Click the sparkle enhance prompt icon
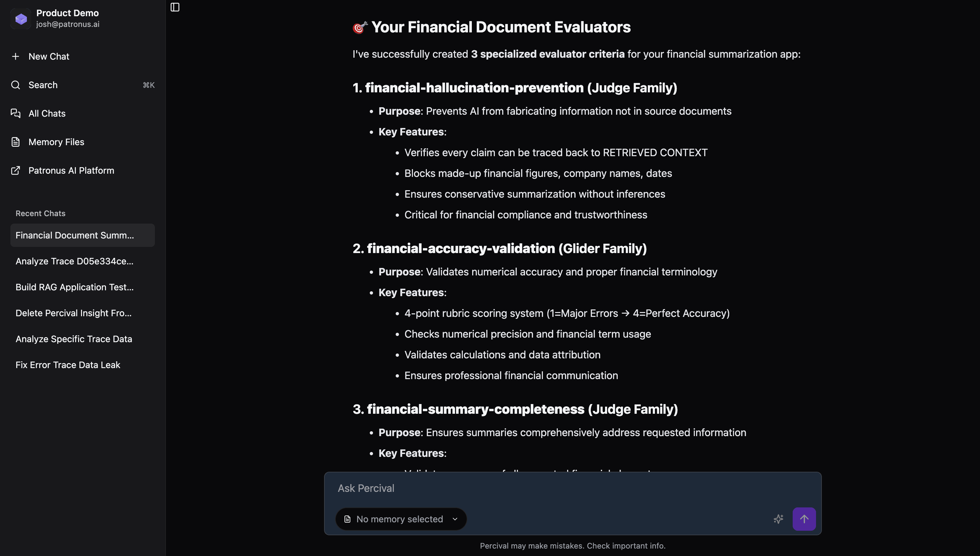The width and height of the screenshot is (980, 556). click(778, 519)
